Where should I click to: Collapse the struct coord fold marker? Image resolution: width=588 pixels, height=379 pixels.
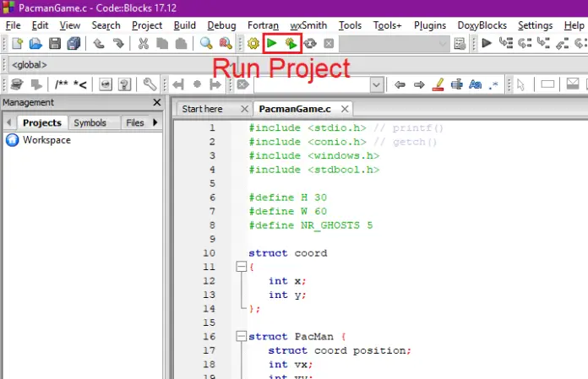241,267
